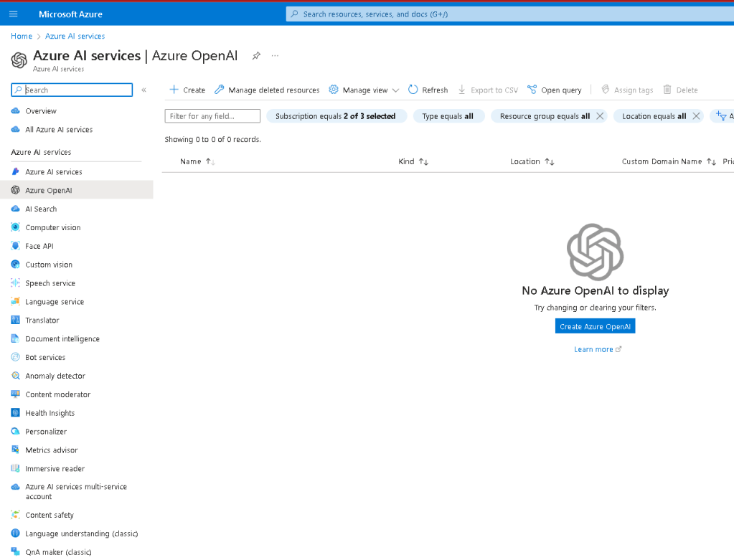
Task: Click the Delete toolbar button
Action: click(681, 90)
